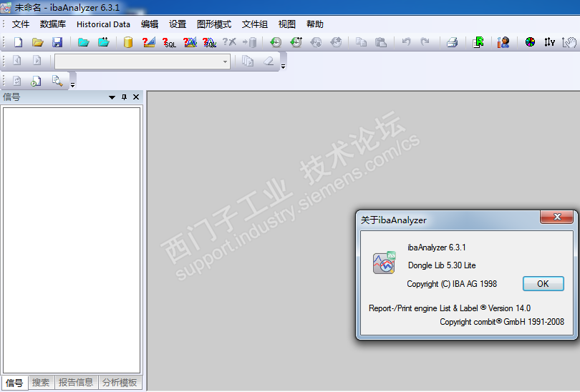Switch to the 报告信息 tab
This screenshot has width=580, height=392.
76,383
